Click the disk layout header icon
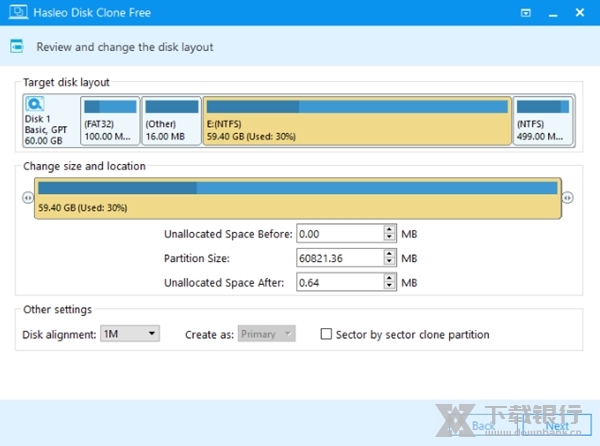The image size is (600, 446). pos(16,46)
